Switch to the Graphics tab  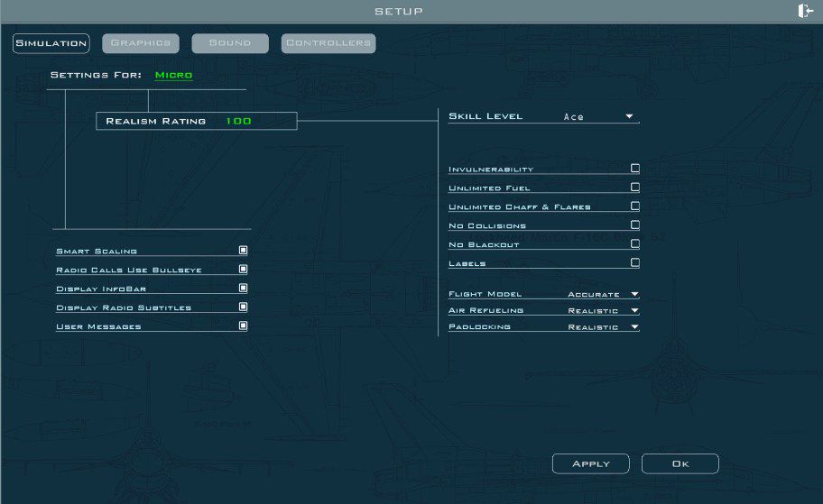(141, 43)
